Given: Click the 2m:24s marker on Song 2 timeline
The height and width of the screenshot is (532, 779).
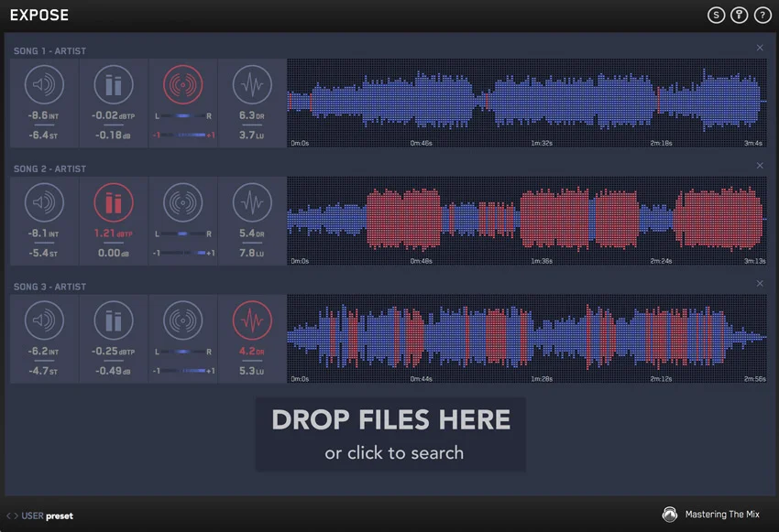Looking at the screenshot, I should tap(661, 261).
